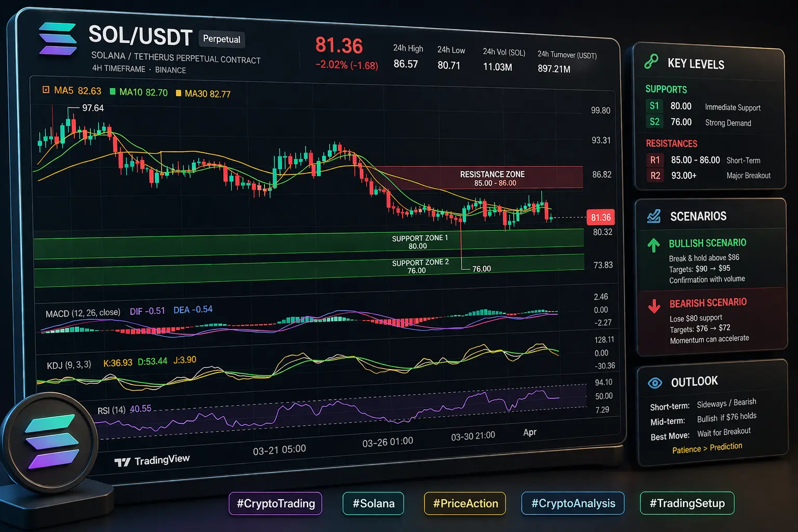This screenshot has height=532, width=798.
Task: Click the Wait for Breakout text
Action: point(724,432)
